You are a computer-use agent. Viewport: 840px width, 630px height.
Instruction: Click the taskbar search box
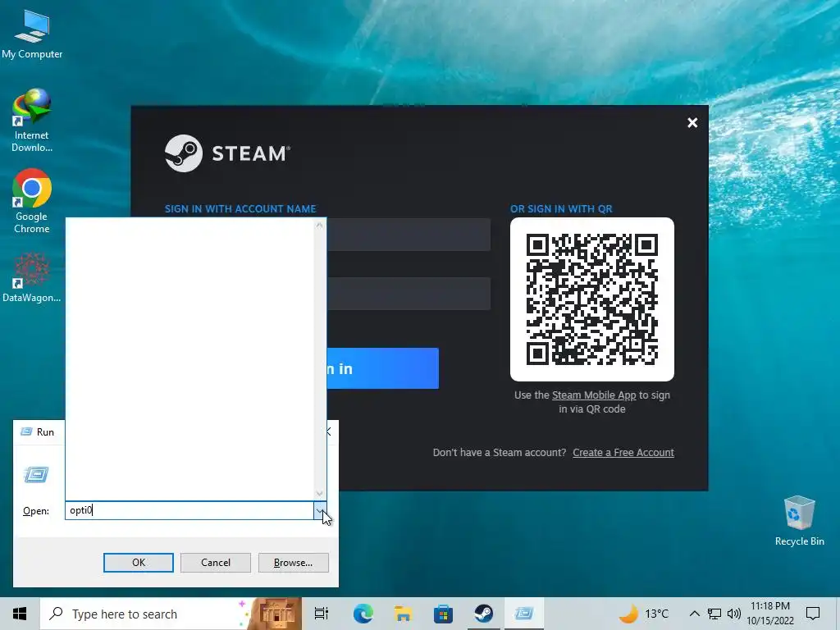(171, 614)
